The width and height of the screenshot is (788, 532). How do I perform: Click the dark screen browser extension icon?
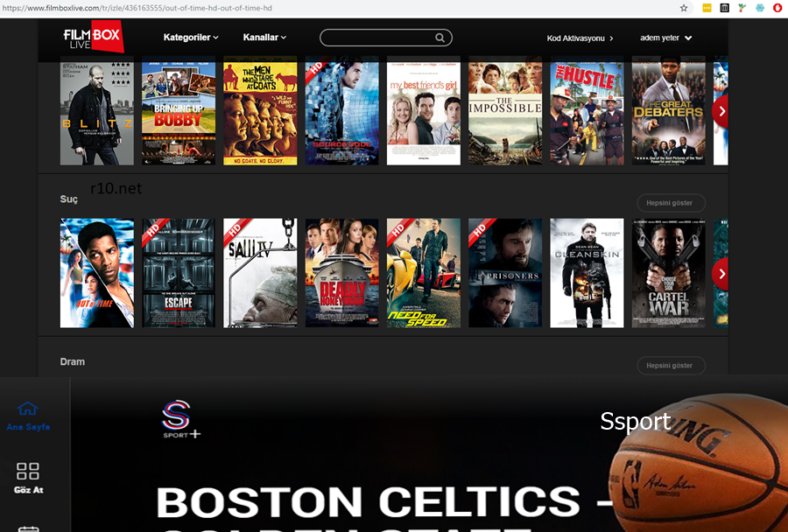(x=724, y=8)
